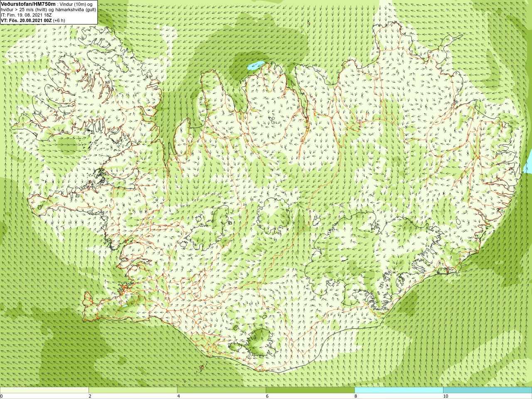This screenshot has width=532, height=399.
Task: Click the legend label "2"
Action: pyautogui.click(x=90, y=396)
